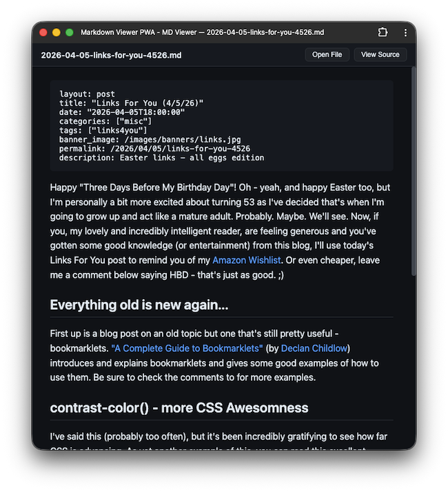This screenshot has width=448, height=492.
Task: Open "A Complete Guide to Bookmarklets" link
Action: 187,349
